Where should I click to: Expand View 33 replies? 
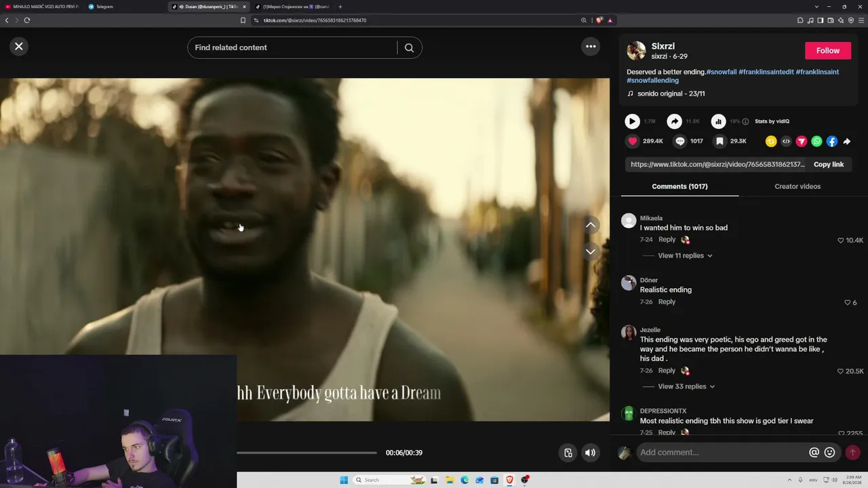[x=685, y=386]
